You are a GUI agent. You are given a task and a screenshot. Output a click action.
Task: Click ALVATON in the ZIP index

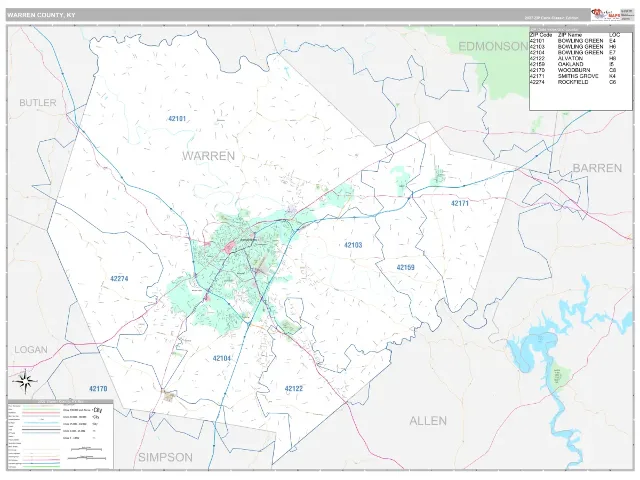[x=570, y=58]
